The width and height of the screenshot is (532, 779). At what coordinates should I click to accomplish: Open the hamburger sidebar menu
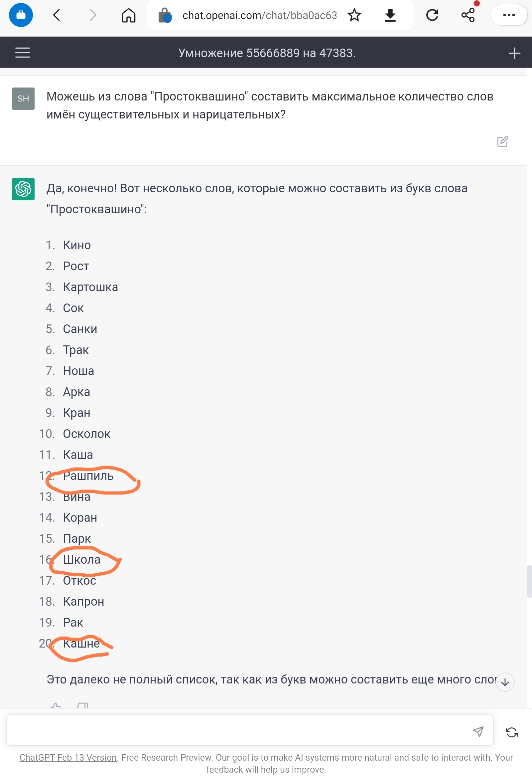[x=23, y=53]
